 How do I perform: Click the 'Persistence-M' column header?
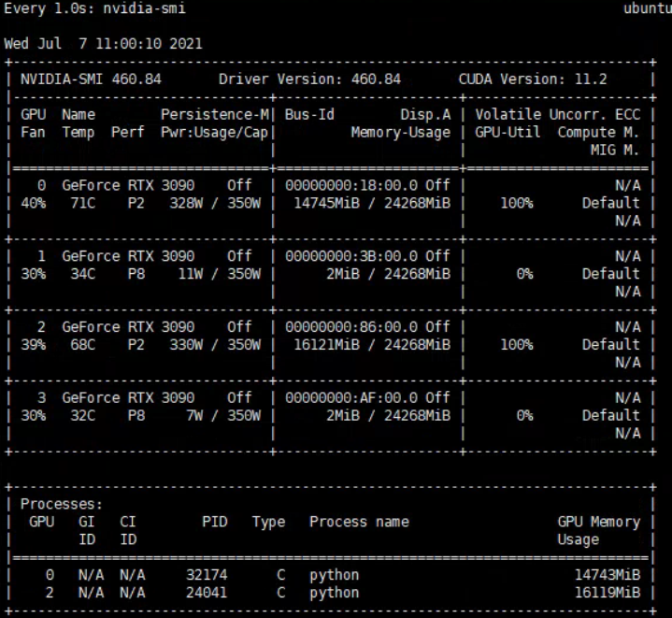click(215, 114)
